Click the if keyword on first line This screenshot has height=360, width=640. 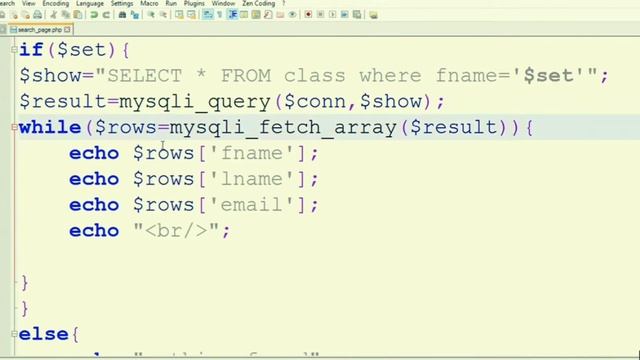pyautogui.click(x=31, y=50)
